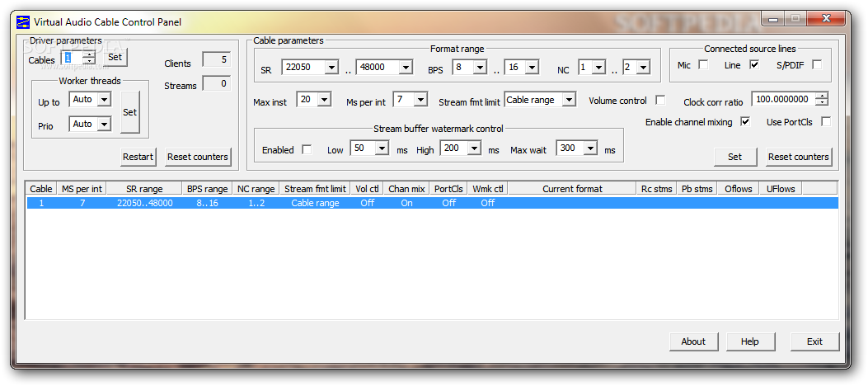
Task: Open the maximum BPS 16 dropdown
Action: click(x=532, y=68)
